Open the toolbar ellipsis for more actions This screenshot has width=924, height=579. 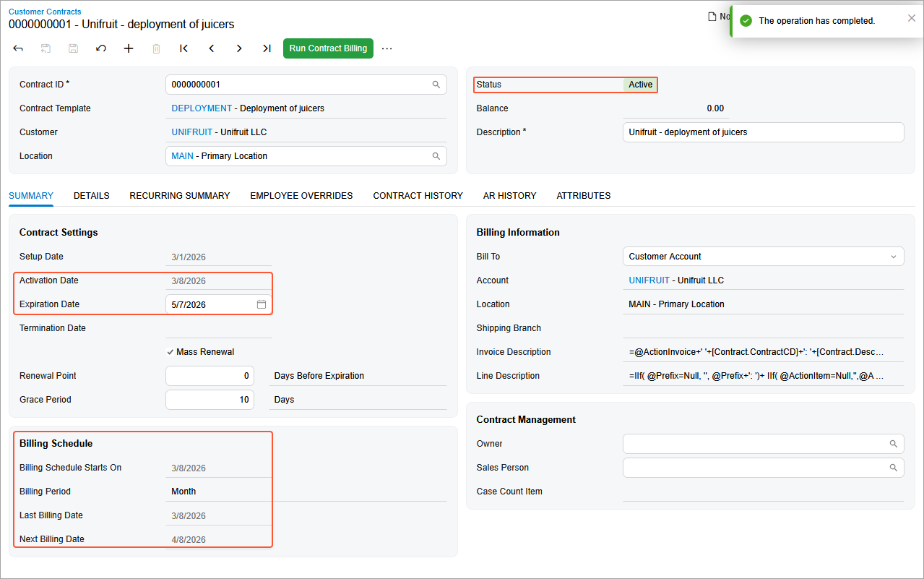coord(387,48)
